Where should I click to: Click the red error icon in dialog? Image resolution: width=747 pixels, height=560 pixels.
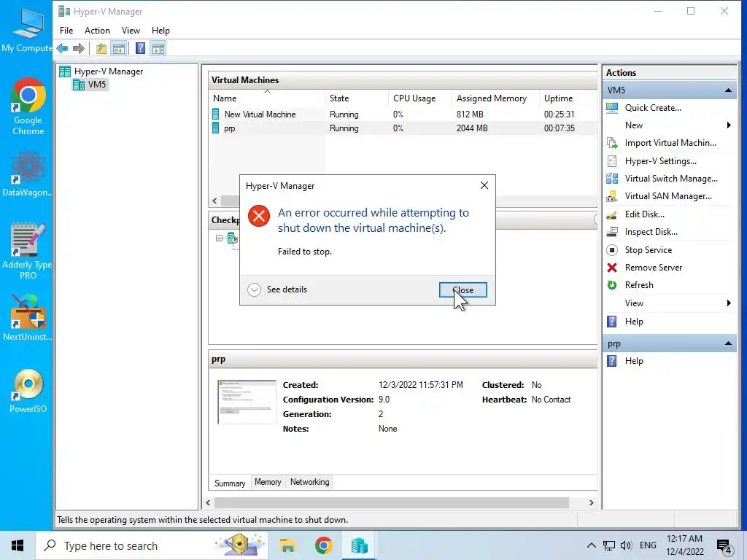point(259,216)
